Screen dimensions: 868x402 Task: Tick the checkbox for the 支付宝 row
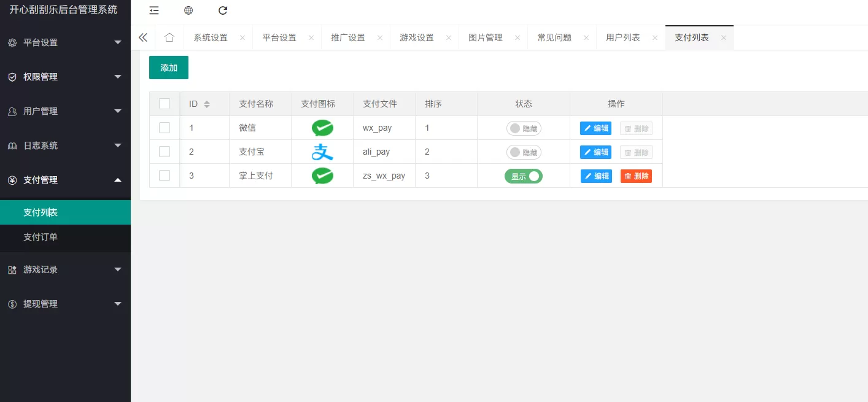165,152
